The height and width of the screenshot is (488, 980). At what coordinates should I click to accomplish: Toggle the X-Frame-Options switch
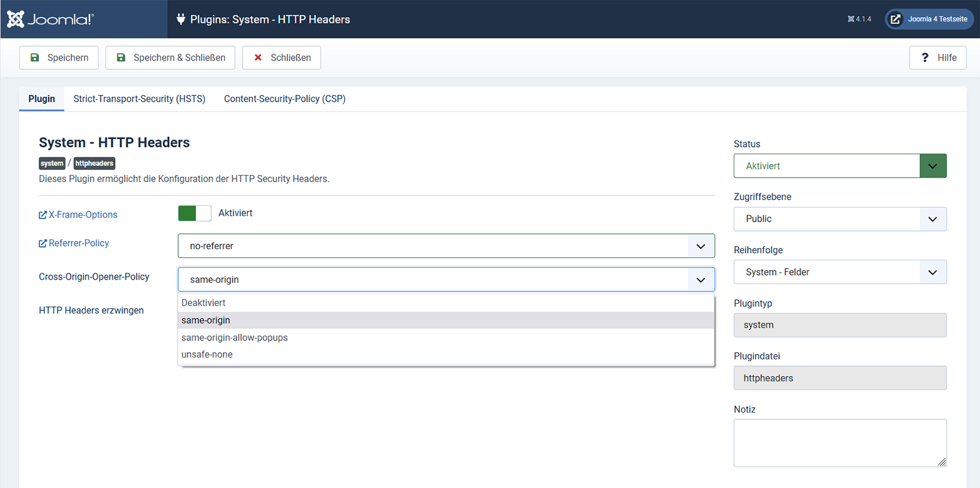click(x=194, y=213)
